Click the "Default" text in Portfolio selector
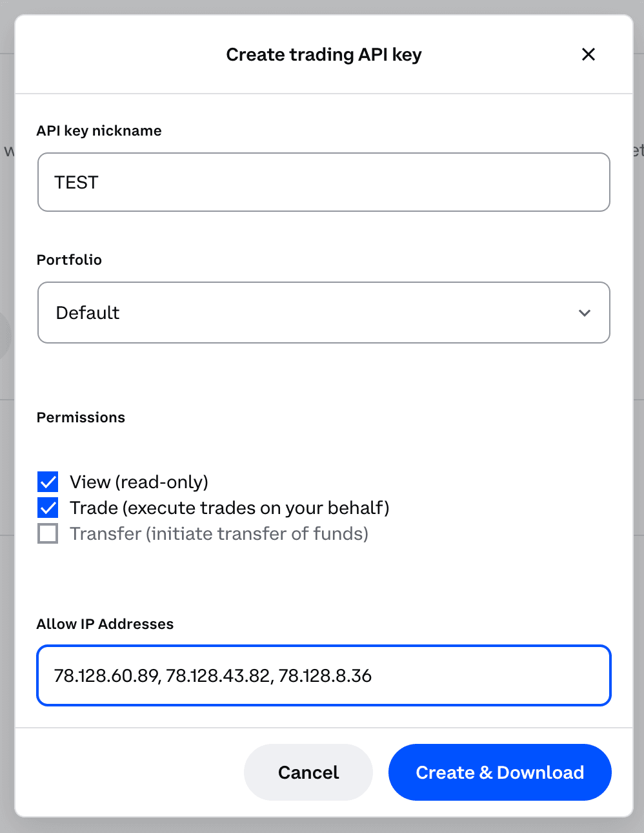Screen dimensions: 644x833 [88, 313]
